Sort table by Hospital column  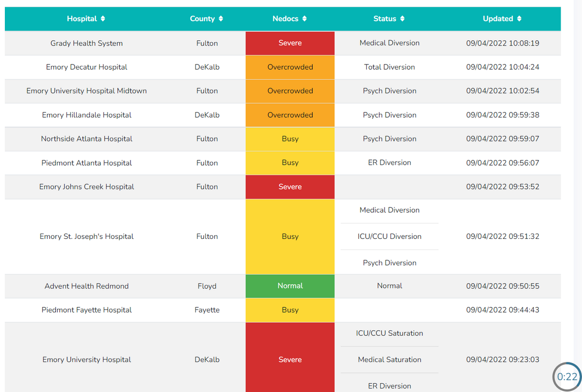86,19
